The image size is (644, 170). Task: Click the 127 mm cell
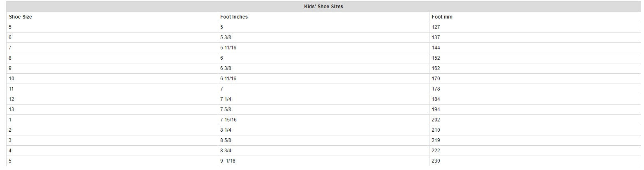click(x=436, y=27)
